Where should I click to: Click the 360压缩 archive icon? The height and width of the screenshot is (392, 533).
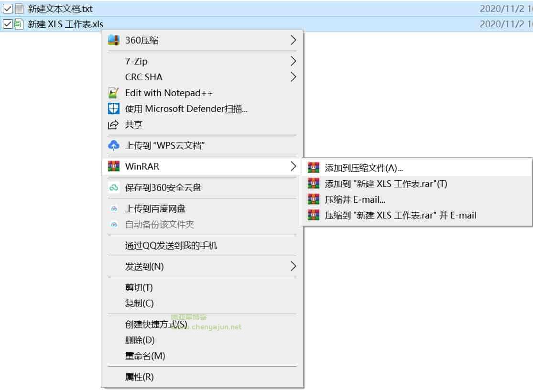point(114,40)
